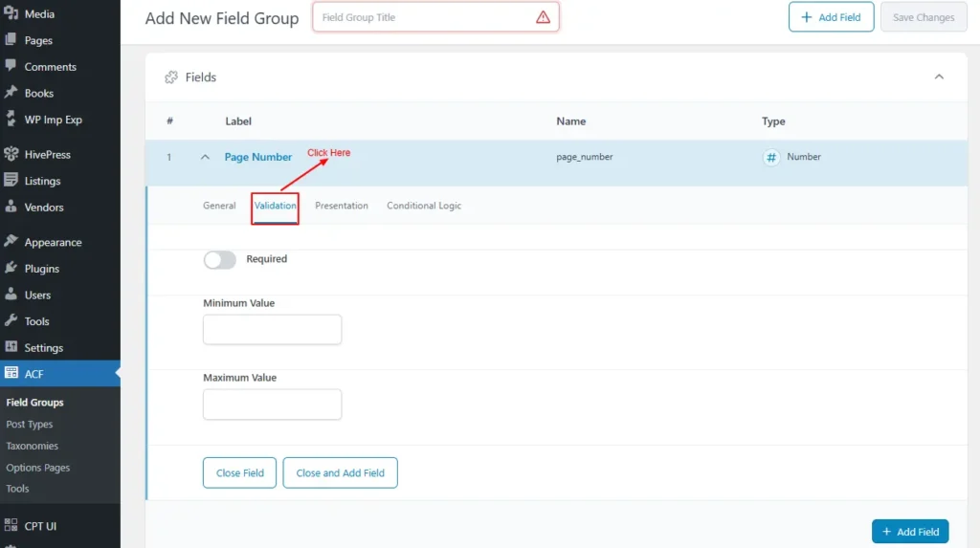Image resolution: width=980 pixels, height=548 pixels.
Task: Switch to the Presentation tab
Action: (x=342, y=206)
